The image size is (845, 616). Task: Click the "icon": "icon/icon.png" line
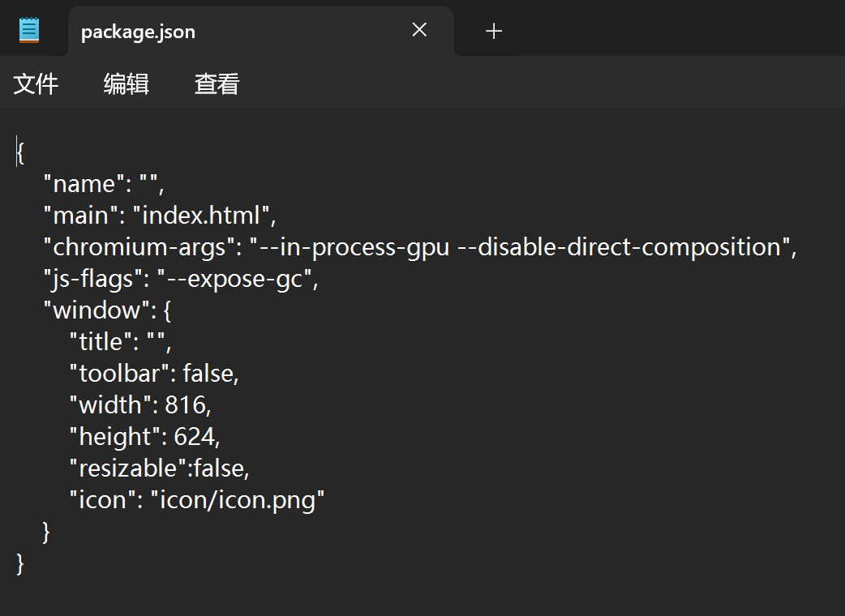(x=197, y=500)
